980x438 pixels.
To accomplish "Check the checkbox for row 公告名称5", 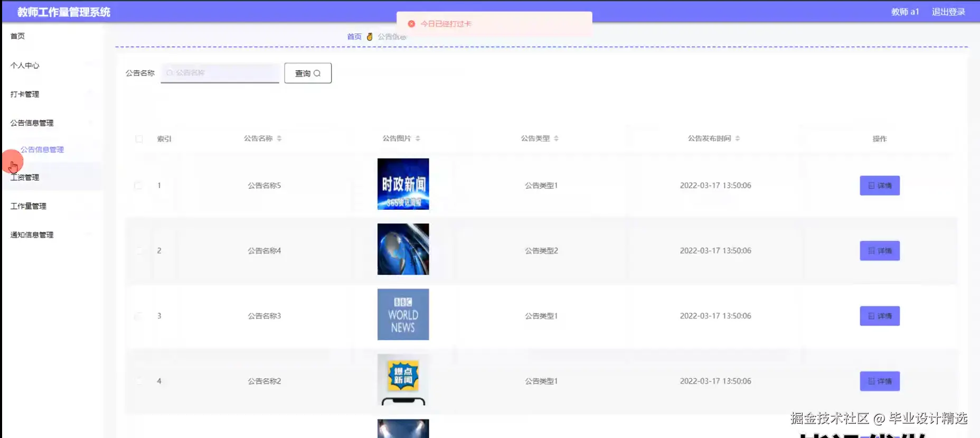I will point(138,185).
